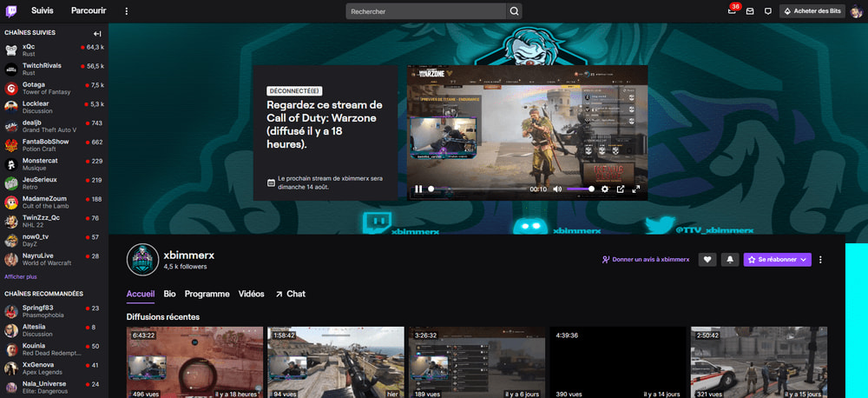
Task: Click the heart follow button for xbimmerx
Action: pos(707,260)
